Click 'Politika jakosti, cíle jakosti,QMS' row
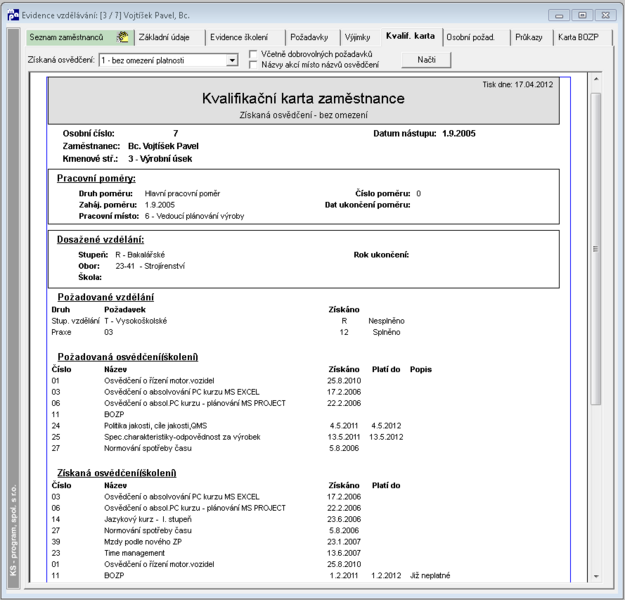Screen dimensions: 625x600 pyautogui.click(x=155, y=426)
